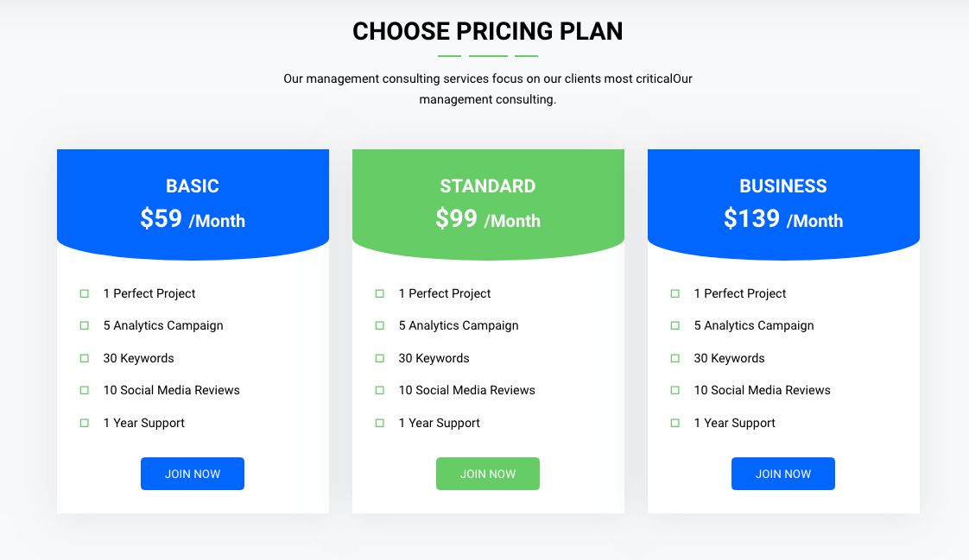Screen dimensions: 969x560
Task: Select the BASIC plan header
Action: point(193,204)
